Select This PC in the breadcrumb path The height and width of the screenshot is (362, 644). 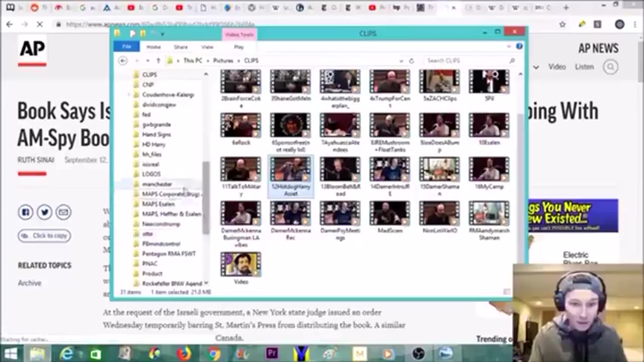pos(193,60)
